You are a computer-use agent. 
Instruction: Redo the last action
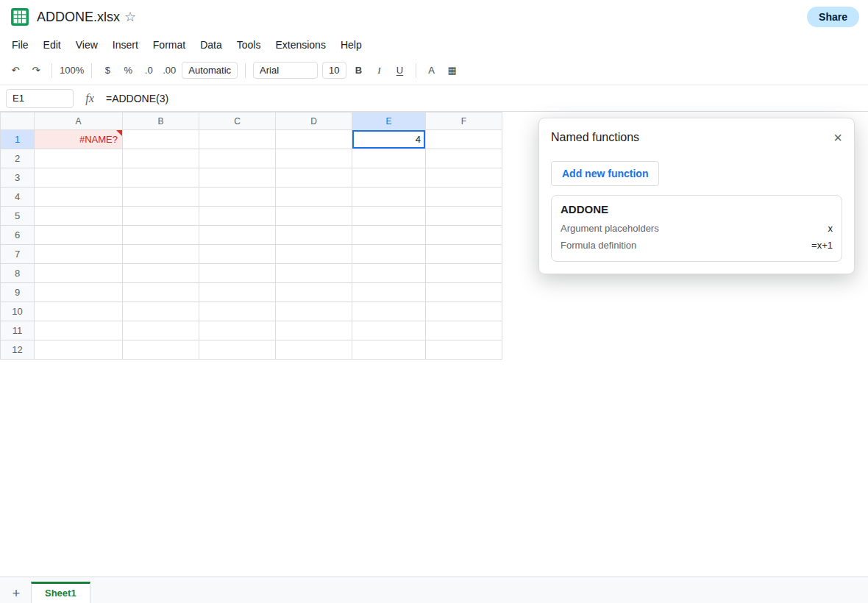(36, 71)
